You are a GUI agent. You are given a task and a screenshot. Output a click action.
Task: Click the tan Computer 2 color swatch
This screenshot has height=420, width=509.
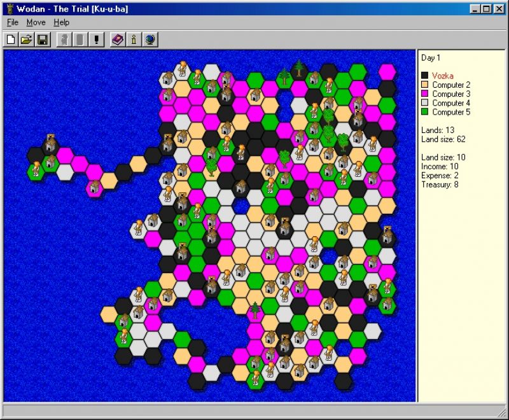tap(424, 85)
